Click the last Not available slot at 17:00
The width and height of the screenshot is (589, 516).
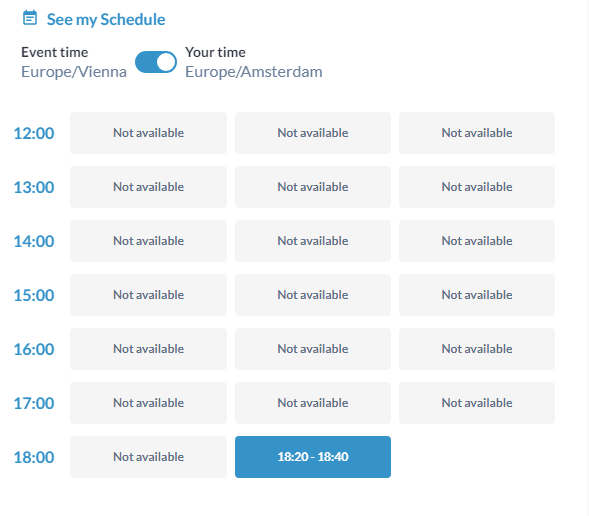click(x=477, y=403)
